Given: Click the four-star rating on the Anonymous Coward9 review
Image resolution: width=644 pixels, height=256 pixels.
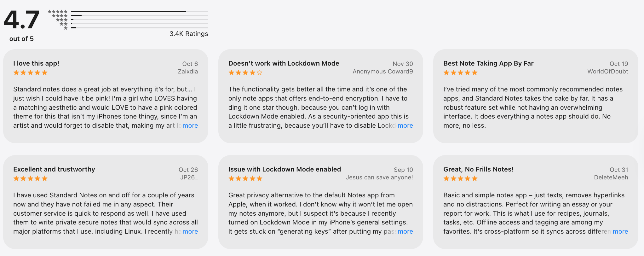Looking at the screenshot, I should point(245,73).
